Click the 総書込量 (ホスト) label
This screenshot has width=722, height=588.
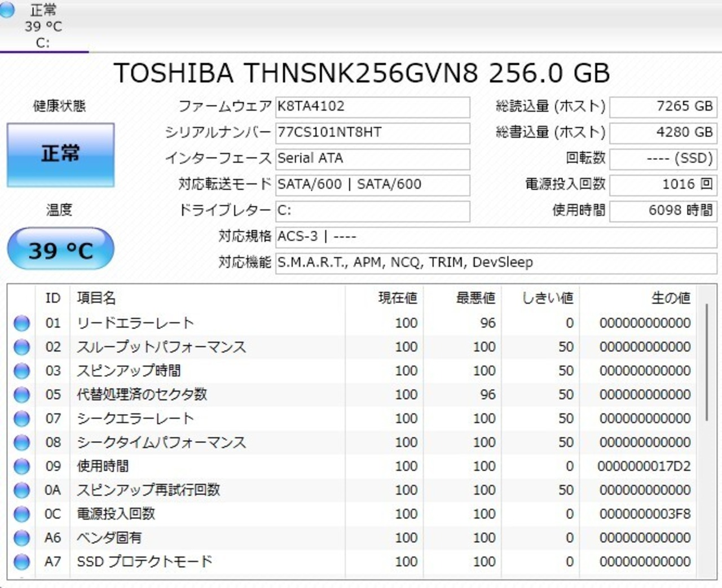coord(551,132)
